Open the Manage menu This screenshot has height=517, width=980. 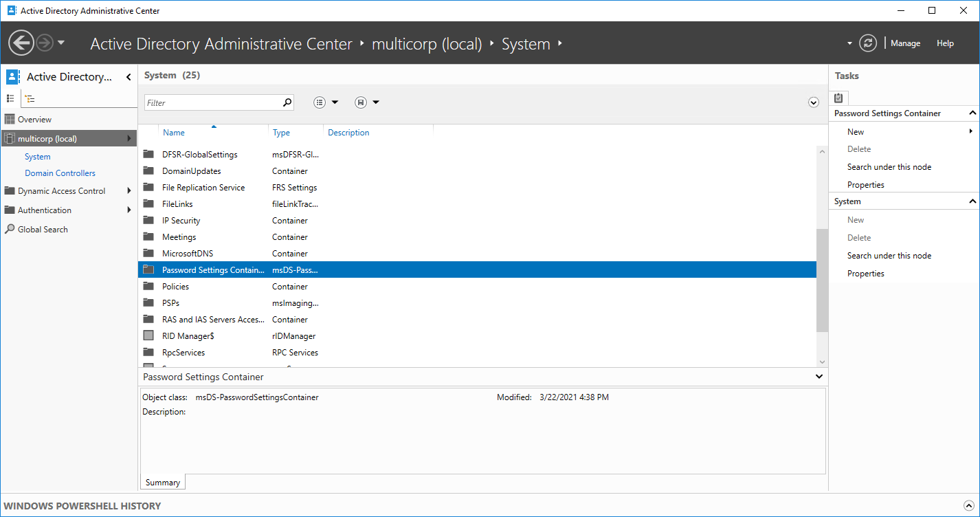click(x=905, y=43)
